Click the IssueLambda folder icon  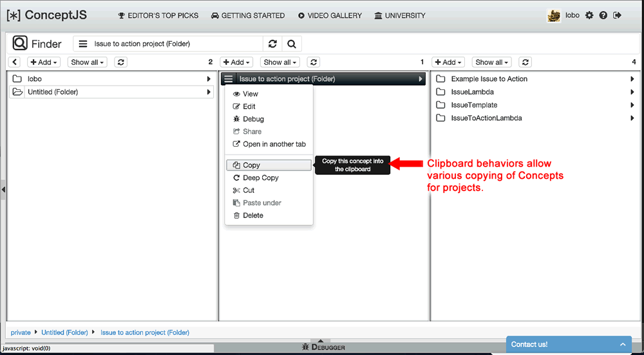[440, 92]
